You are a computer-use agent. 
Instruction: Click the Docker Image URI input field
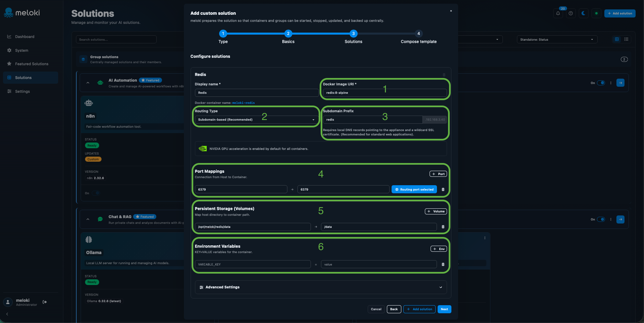[x=385, y=93]
